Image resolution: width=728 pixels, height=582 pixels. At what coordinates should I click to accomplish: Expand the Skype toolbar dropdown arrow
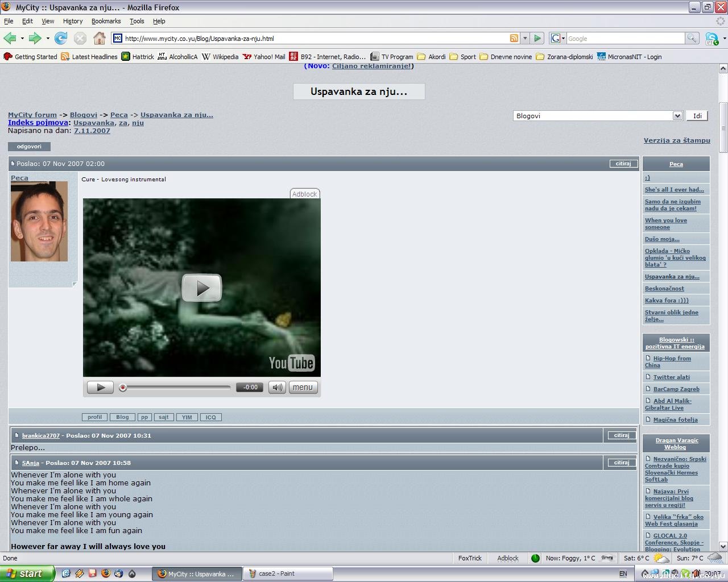pos(724,38)
